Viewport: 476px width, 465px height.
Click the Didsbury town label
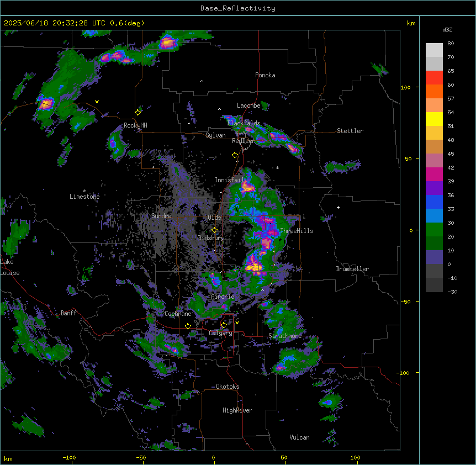click(211, 238)
